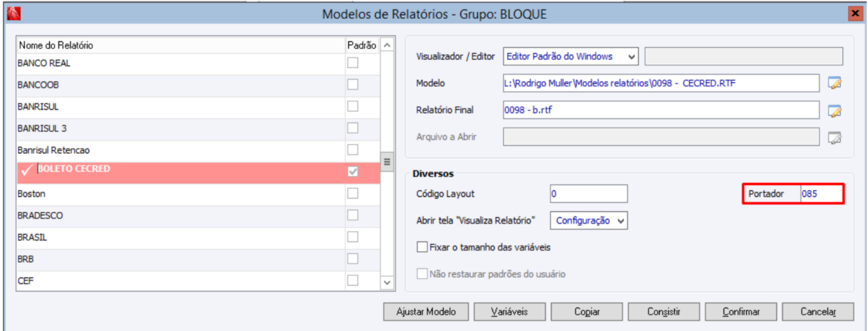Click the browse icon beside Modelo field
Image resolution: width=868 pixels, height=331 pixels.
pos(835,83)
